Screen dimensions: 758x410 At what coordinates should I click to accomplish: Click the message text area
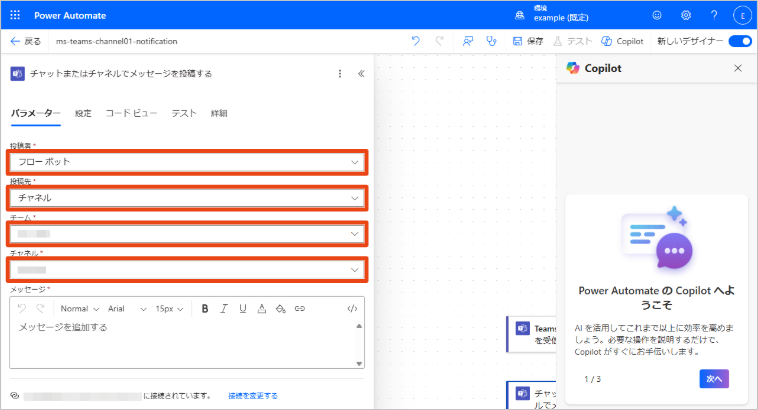tap(184, 344)
